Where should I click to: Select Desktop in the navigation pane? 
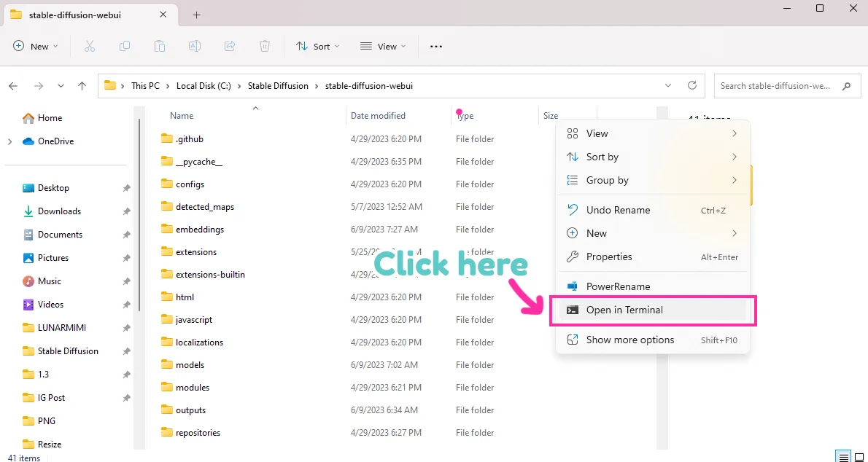(x=53, y=188)
